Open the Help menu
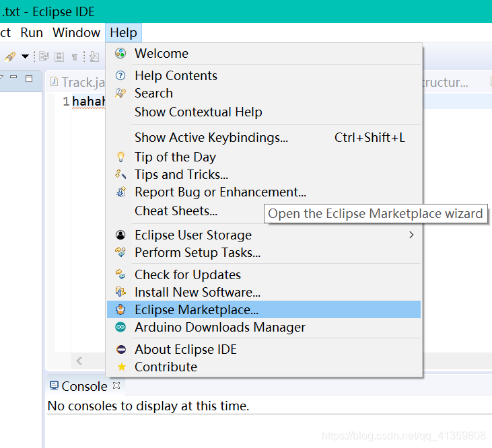 pos(124,32)
